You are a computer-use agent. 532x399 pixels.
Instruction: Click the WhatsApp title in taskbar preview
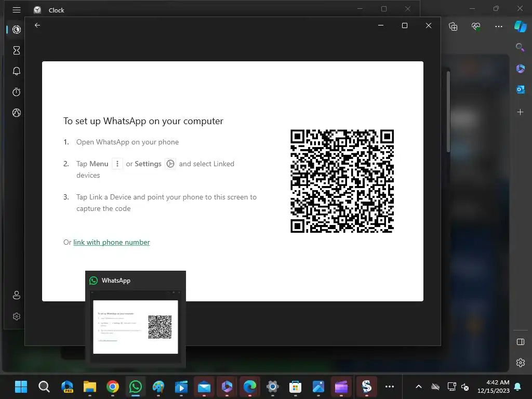coord(116,281)
